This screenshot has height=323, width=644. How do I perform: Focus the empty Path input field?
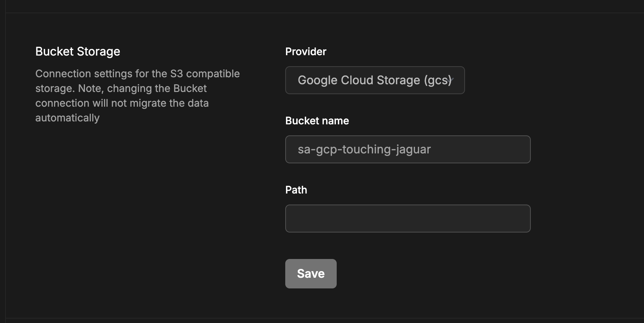point(407,218)
